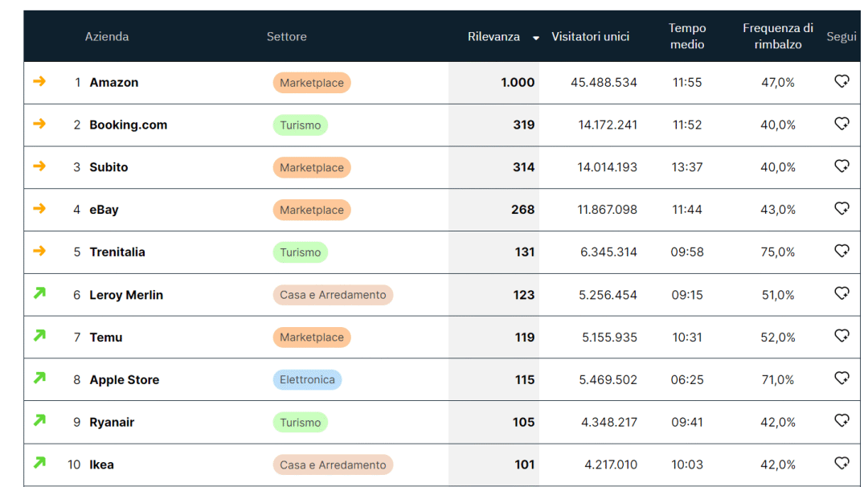Click the Settore column header
This screenshot has height=487, width=868.
(x=286, y=37)
